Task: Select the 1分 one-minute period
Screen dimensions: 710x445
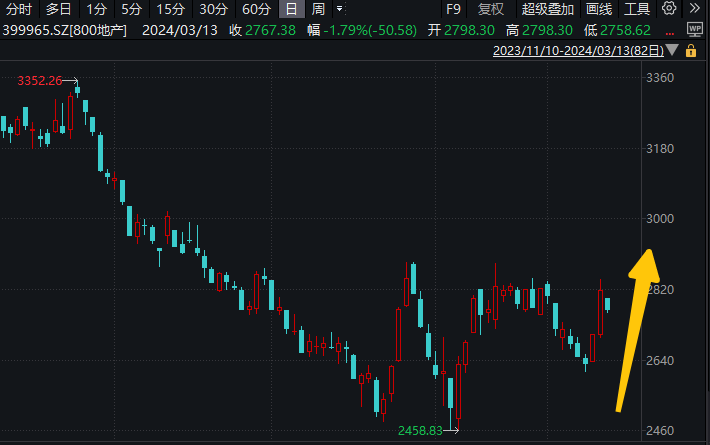Action: tap(96, 9)
